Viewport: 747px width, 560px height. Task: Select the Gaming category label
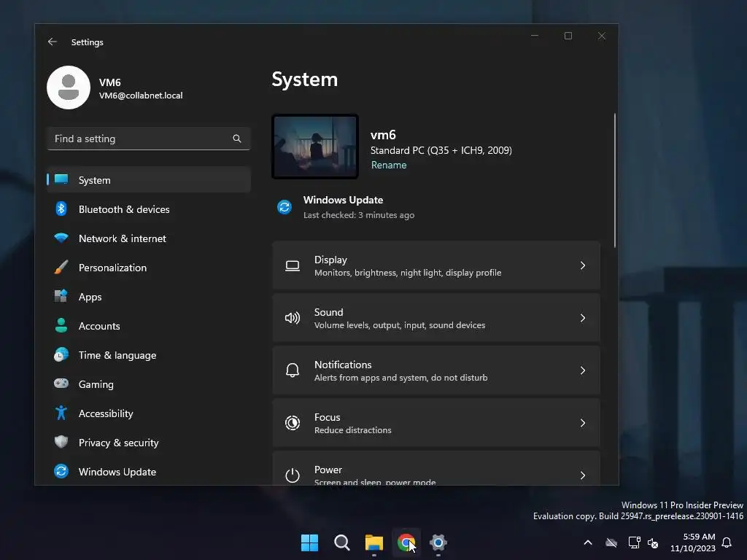pyautogui.click(x=96, y=384)
